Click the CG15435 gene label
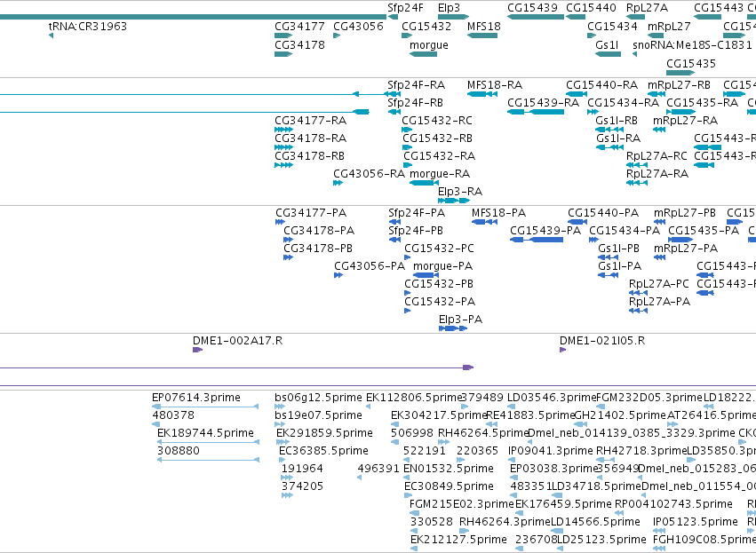Screen dimensions: 756x553 tap(691, 64)
